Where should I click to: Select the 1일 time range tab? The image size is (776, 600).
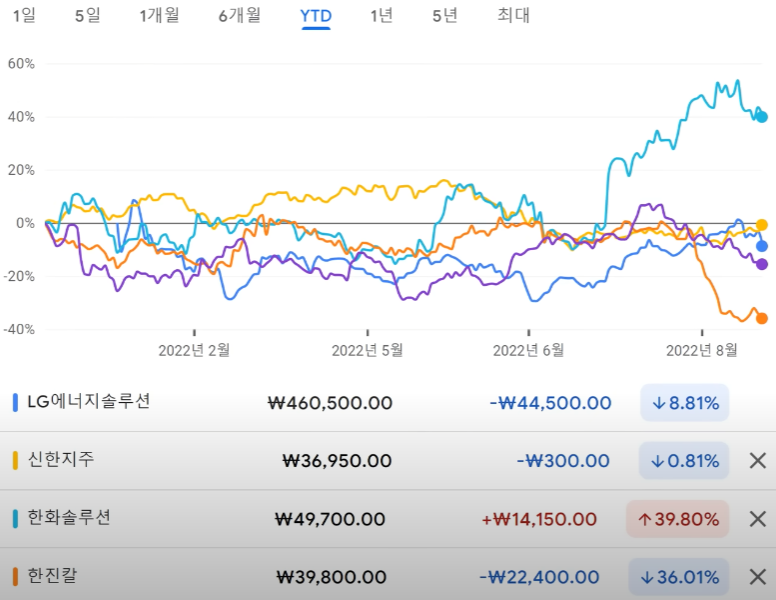pyautogui.click(x=24, y=15)
